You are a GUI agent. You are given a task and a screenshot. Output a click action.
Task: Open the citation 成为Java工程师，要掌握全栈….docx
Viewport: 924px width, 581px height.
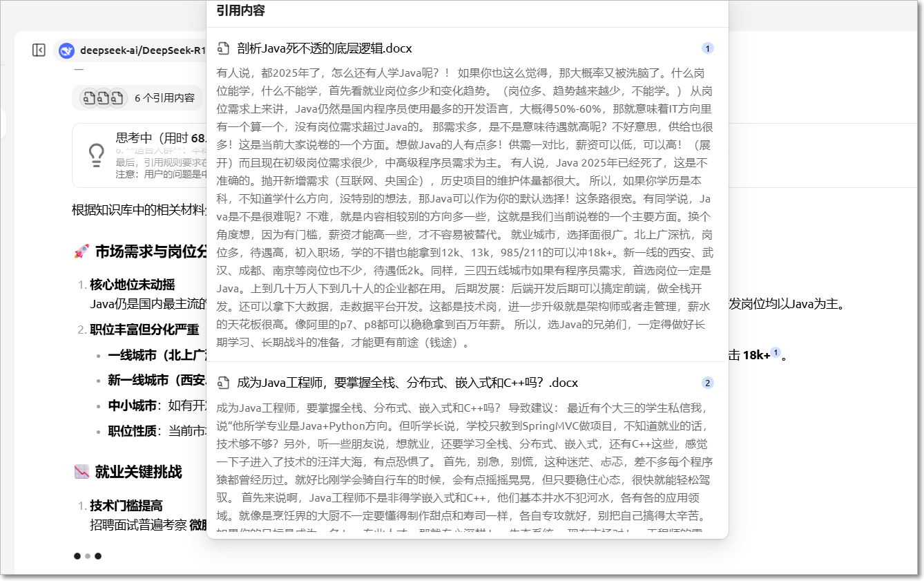click(x=407, y=383)
